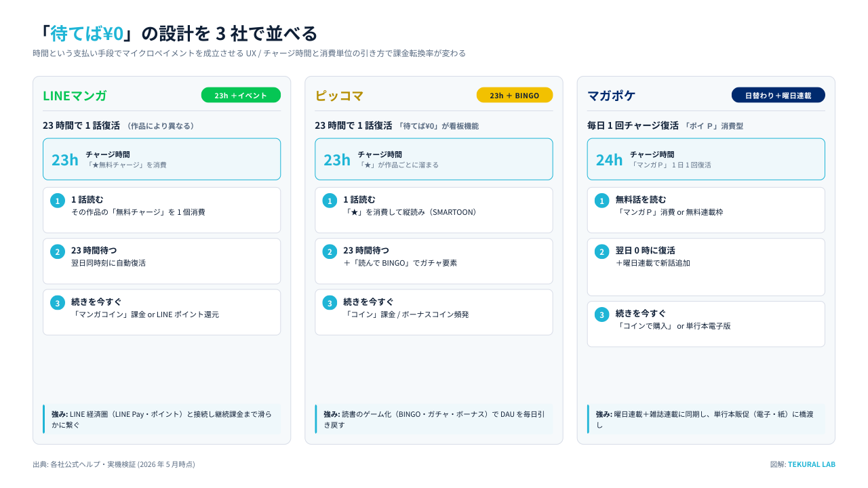Click the 出典 footnote at bottom left
Image resolution: width=868 pixels, height=488 pixels.
(114, 464)
